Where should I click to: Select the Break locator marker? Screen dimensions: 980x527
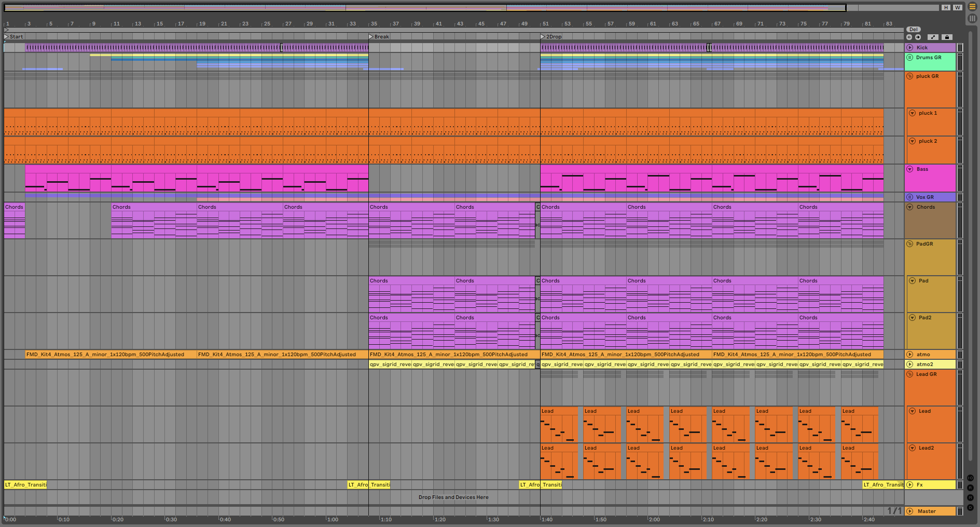379,37
